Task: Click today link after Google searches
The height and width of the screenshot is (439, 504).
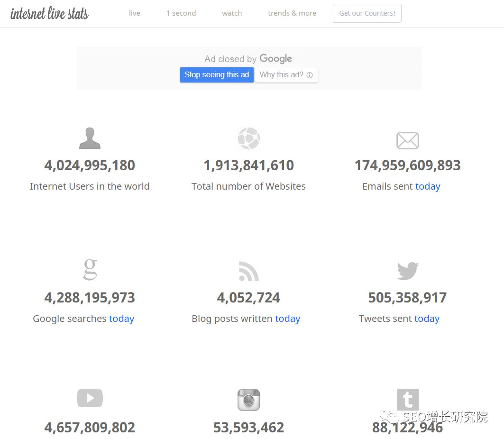Action: pyautogui.click(x=121, y=319)
